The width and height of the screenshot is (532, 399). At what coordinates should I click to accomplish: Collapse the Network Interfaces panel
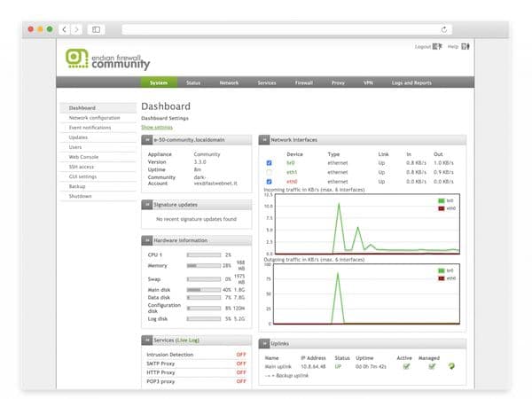click(x=264, y=140)
